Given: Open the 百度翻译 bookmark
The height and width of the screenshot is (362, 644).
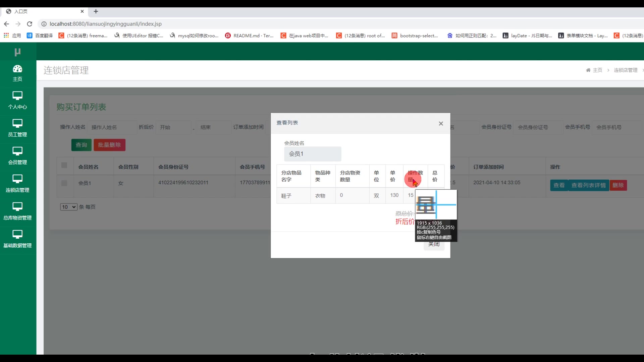Looking at the screenshot, I should point(40,36).
